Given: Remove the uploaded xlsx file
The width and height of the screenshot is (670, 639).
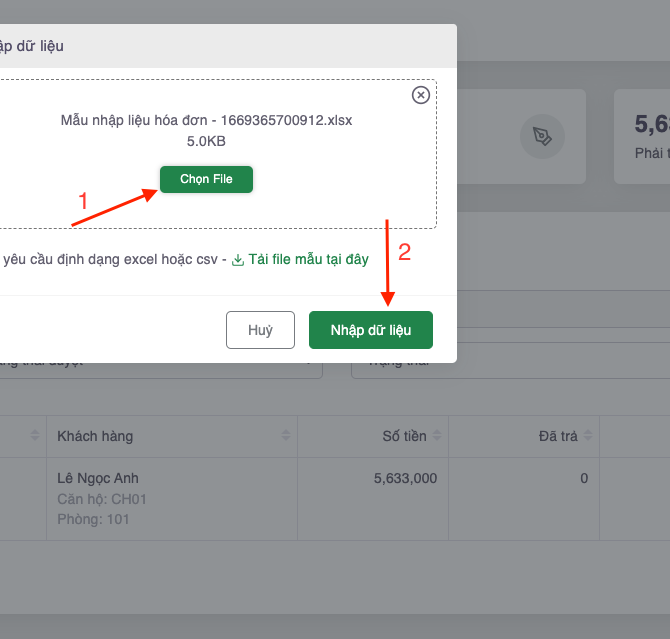Looking at the screenshot, I should pos(421,95).
